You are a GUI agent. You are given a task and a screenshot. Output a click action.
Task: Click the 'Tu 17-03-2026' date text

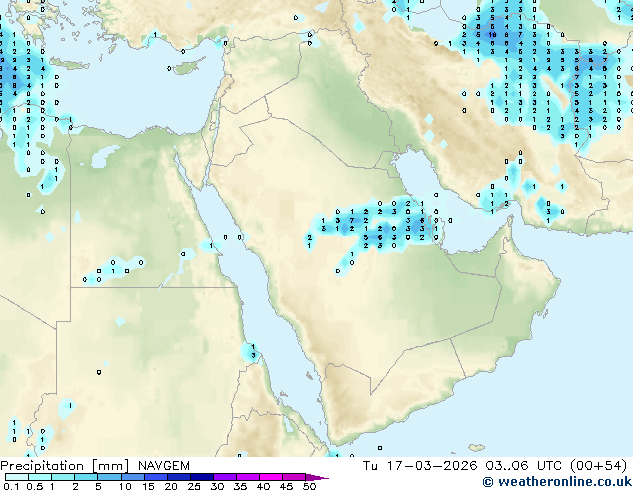coord(420,466)
